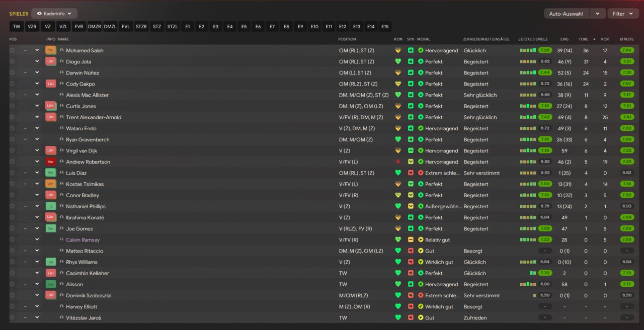Click the orange sharpness icon for Calvin Ramsay
This screenshot has width=644, height=330.
coord(411,240)
